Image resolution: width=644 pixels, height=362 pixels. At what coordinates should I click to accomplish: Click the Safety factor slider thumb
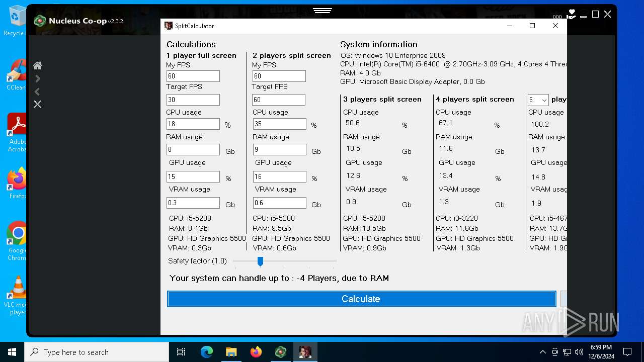(260, 261)
